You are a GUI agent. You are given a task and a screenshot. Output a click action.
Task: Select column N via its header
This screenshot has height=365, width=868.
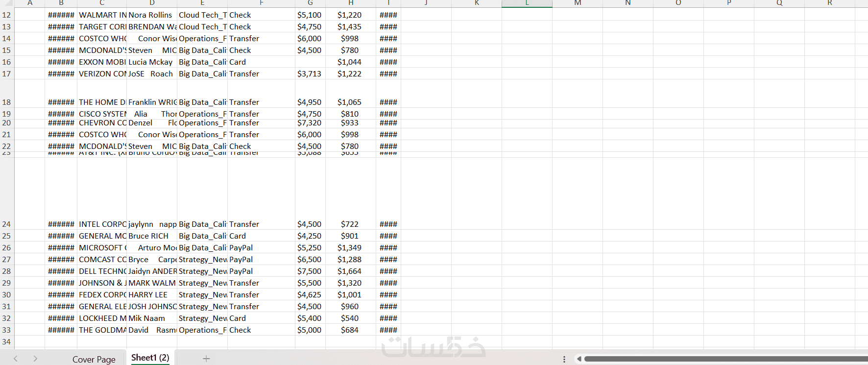[x=628, y=3]
